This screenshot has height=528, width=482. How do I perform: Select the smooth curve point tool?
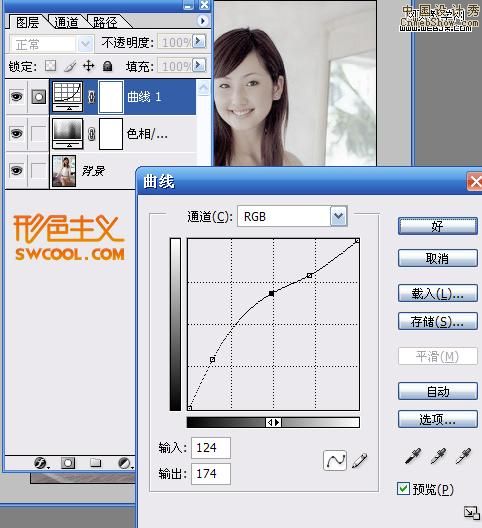(x=335, y=460)
